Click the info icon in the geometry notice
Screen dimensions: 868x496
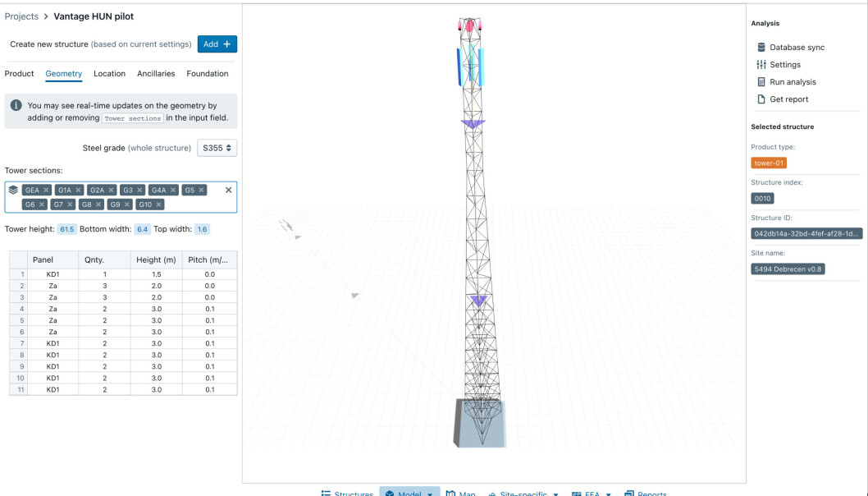pyautogui.click(x=16, y=105)
